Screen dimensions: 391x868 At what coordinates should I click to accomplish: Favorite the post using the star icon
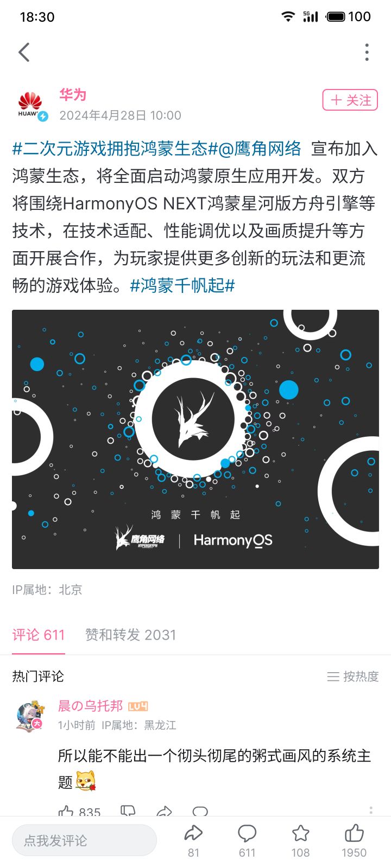(300, 841)
